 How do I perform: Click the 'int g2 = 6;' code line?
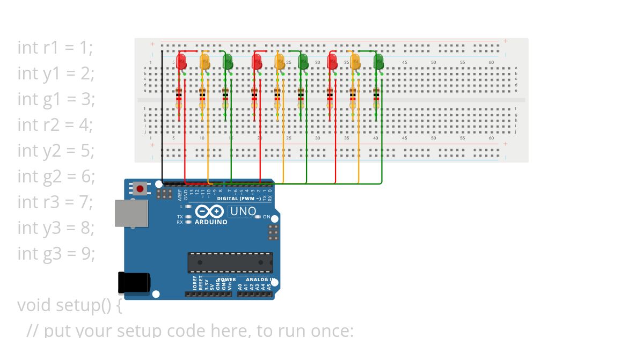[56, 176]
